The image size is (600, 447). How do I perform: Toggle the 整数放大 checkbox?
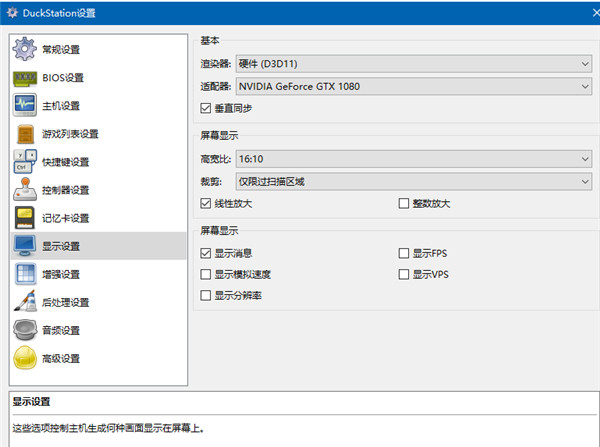pos(404,204)
